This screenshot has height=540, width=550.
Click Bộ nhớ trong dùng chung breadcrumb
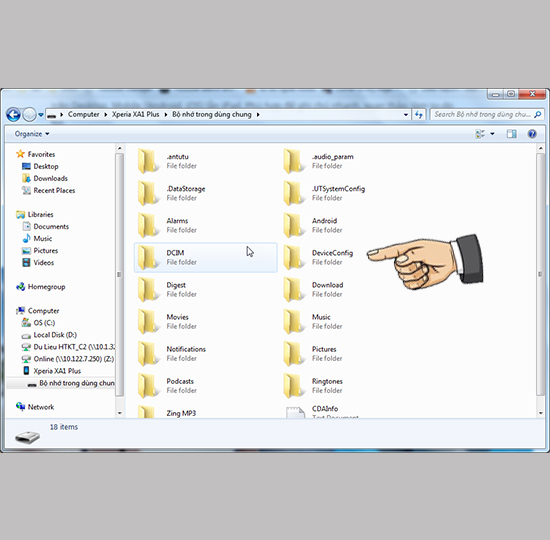[212, 114]
